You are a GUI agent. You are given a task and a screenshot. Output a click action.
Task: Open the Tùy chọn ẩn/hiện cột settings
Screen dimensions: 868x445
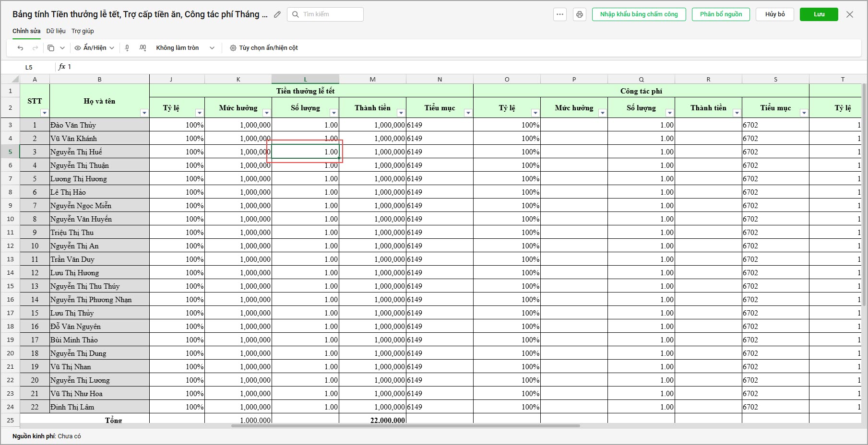click(264, 48)
